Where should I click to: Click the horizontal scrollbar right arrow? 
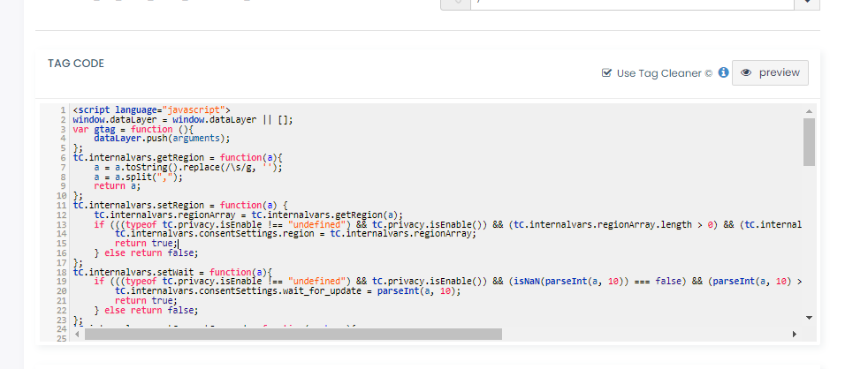pos(794,335)
